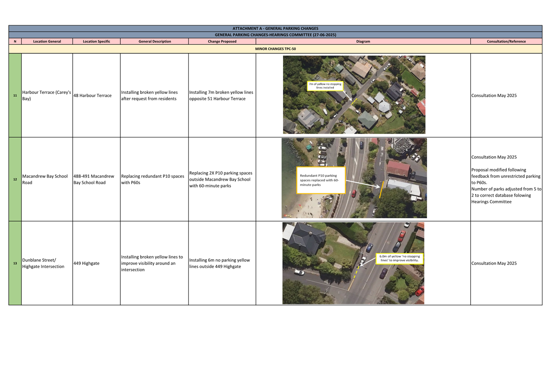Click the 'N' column header

click(15, 41)
